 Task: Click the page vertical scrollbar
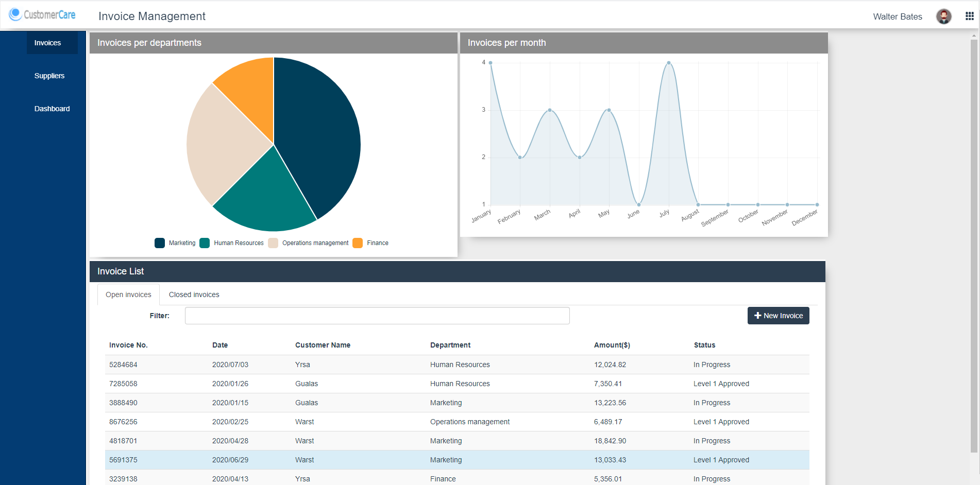click(974, 246)
